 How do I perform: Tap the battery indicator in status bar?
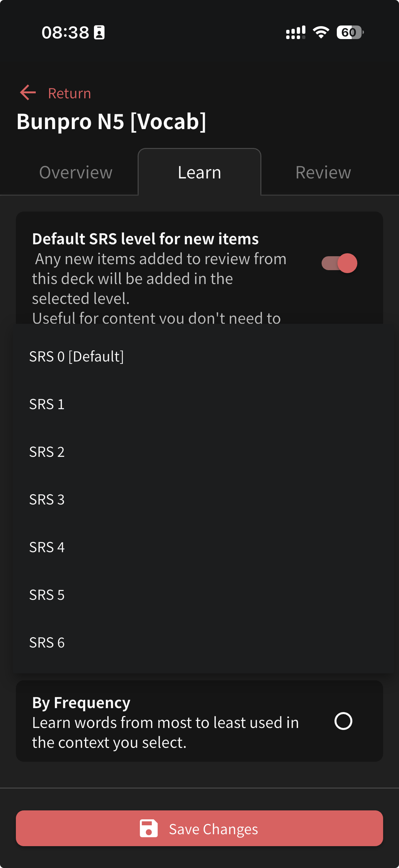350,32
